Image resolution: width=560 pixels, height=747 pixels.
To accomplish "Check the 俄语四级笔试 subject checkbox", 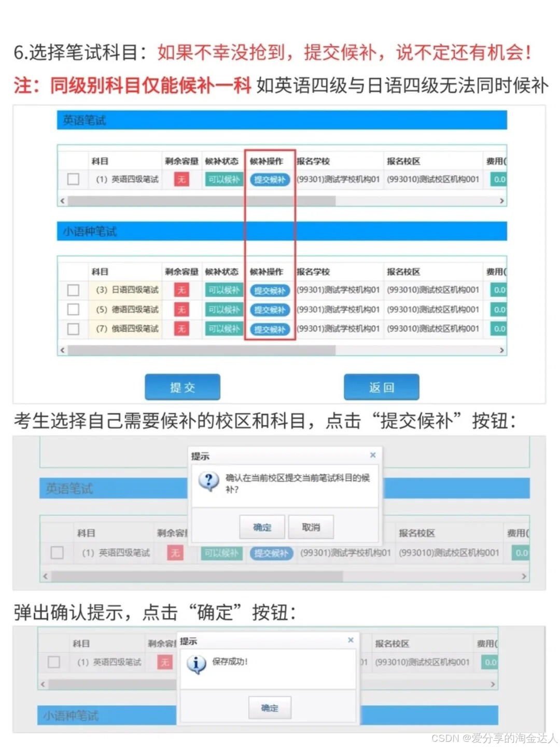I will tap(73, 328).
